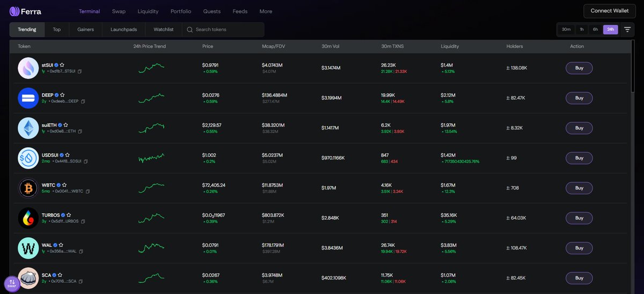Switch to the Top tab
Viewport: 644px width, 294px height.
click(57, 30)
